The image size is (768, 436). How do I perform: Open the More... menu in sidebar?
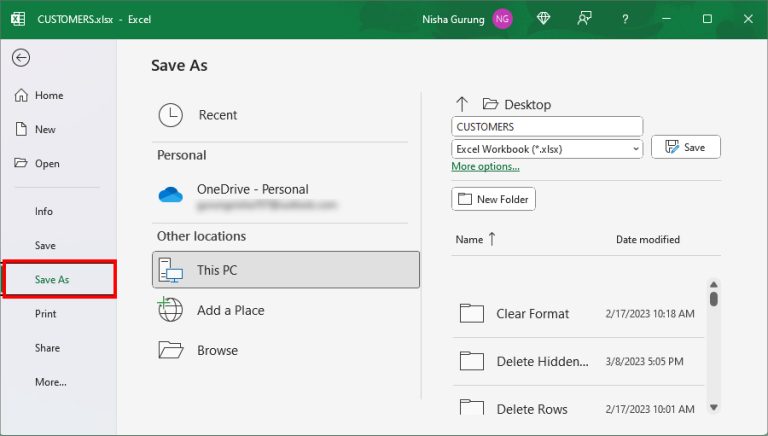50,382
